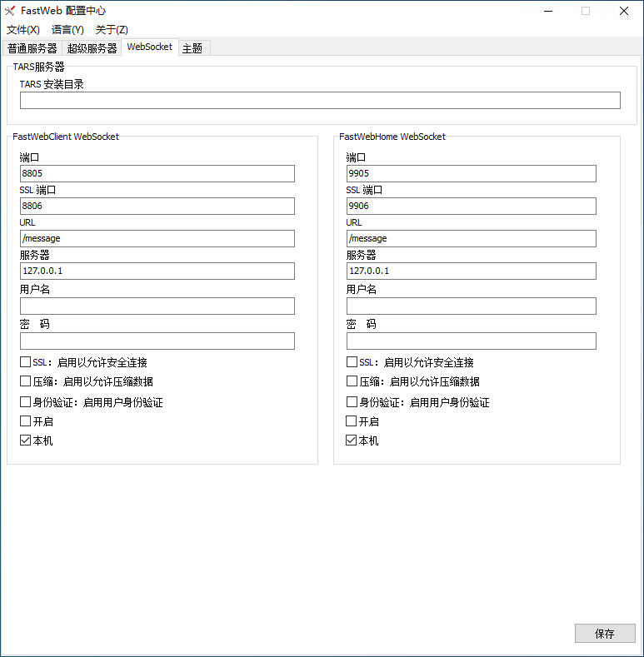The height and width of the screenshot is (657, 644).
Task: Click FastWebHome 用户名 input field
Action: (x=472, y=306)
